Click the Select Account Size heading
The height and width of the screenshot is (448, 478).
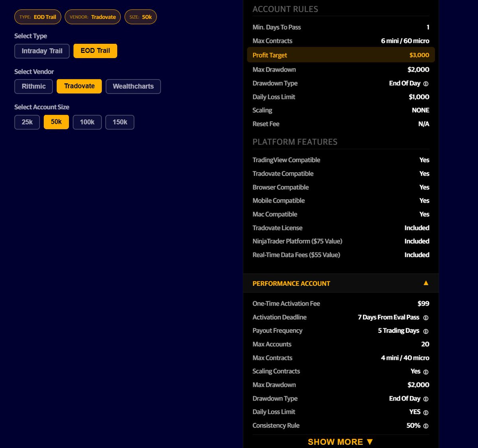tap(42, 107)
